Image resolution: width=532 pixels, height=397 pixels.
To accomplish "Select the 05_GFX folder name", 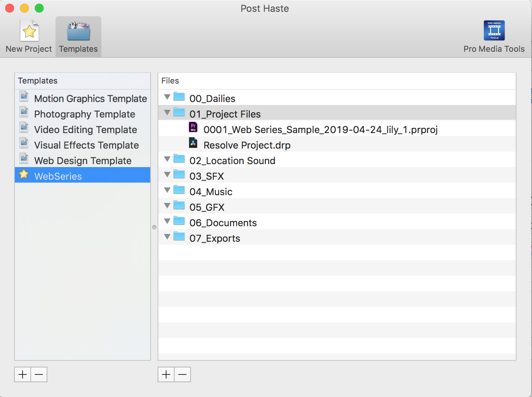I will (x=207, y=207).
